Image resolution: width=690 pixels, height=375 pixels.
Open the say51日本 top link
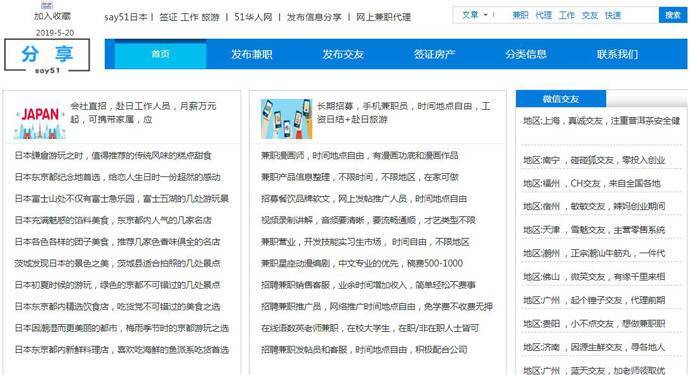pyautogui.click(x=126, y=17)
